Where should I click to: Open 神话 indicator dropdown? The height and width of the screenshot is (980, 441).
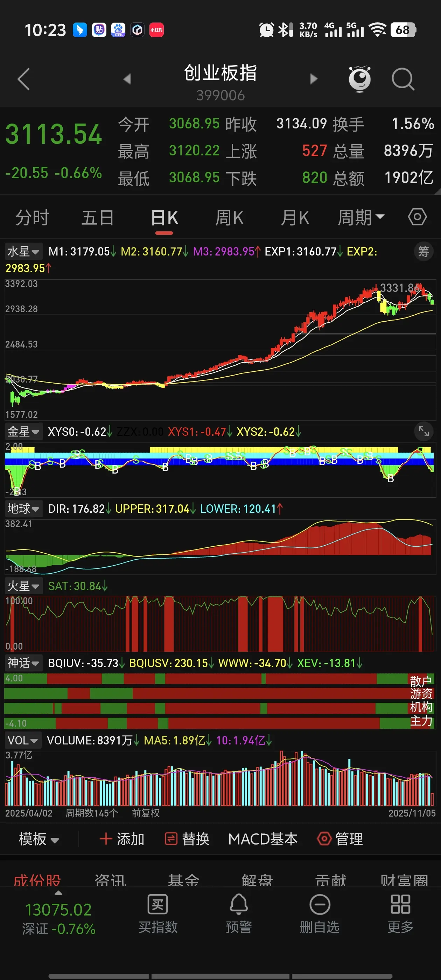click(23, 663)
